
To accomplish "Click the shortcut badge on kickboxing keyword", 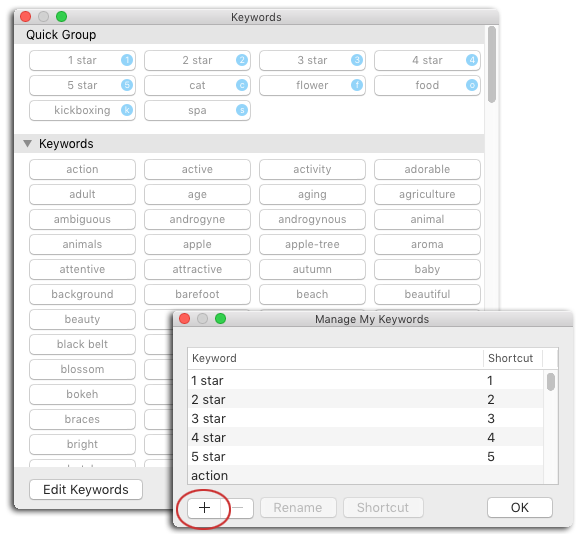I will click(127, 110).
